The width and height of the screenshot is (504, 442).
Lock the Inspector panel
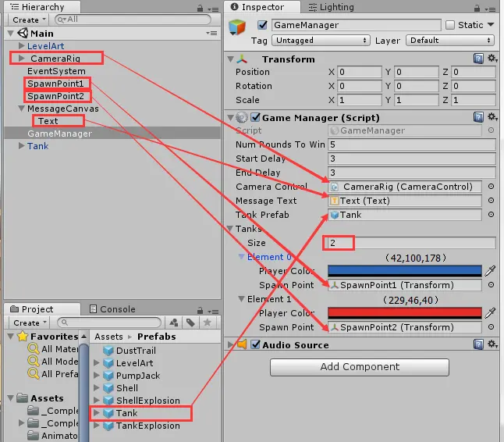(477, 9)
